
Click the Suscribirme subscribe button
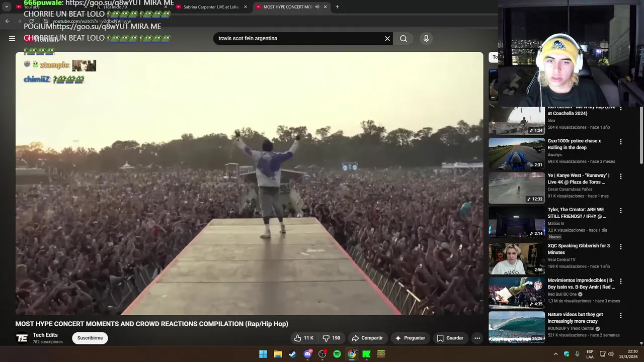click(x=90, y=338)
